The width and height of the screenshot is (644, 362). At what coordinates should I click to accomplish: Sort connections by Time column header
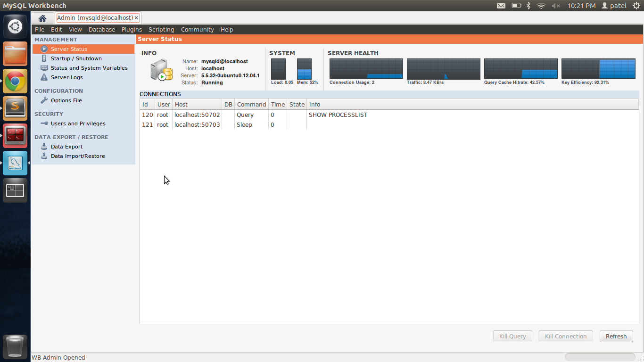(x=278, y=105)
